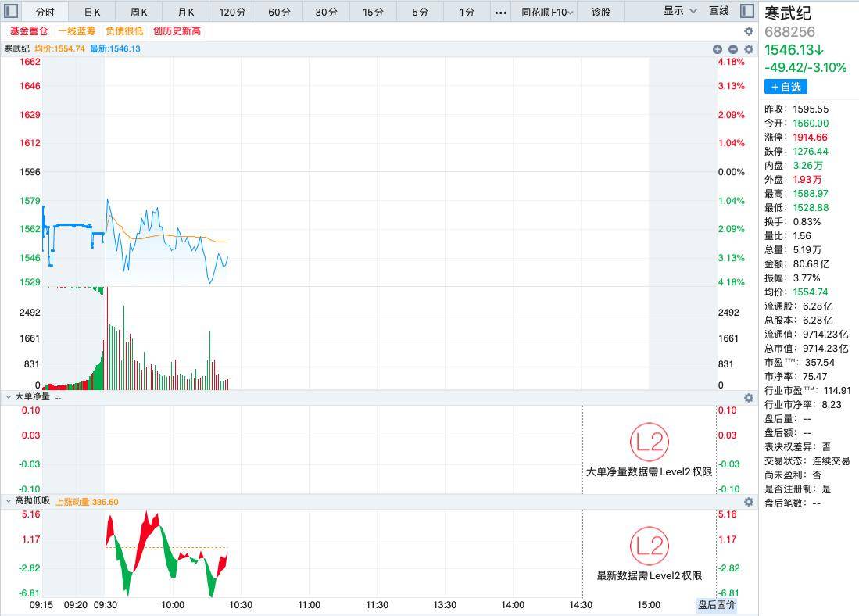859x616 pixels.
Task: Toggle the right info panel icon
Action: tap(746, 11)
